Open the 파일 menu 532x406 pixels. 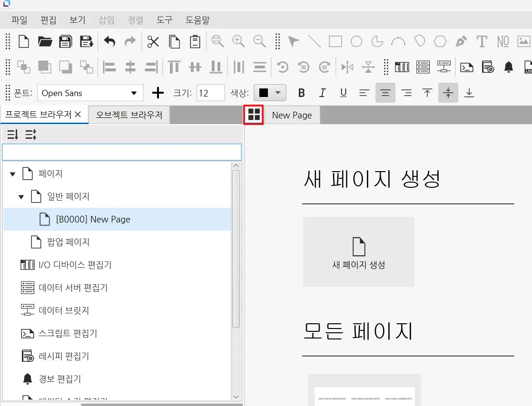coord(20,20)
